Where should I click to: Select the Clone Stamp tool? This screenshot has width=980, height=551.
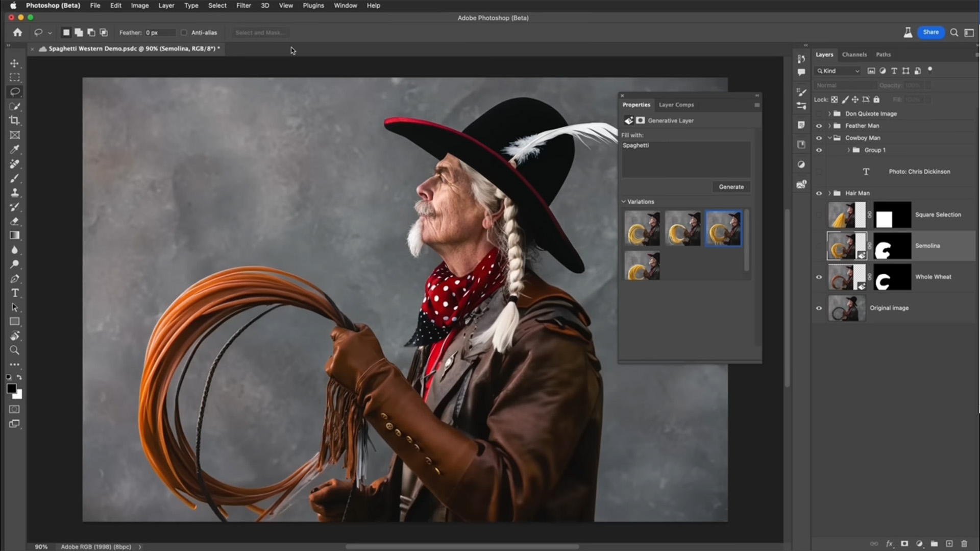[15, 193]
